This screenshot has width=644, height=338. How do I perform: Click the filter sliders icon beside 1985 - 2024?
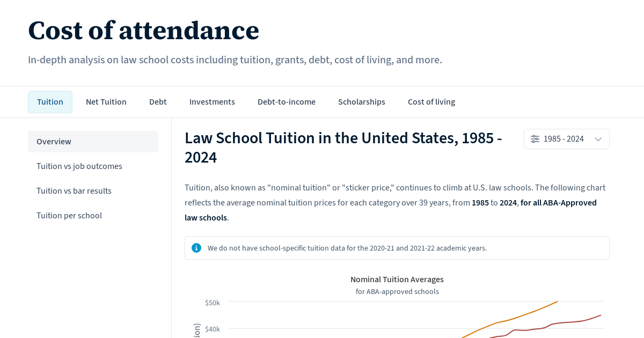click(535, 139)
